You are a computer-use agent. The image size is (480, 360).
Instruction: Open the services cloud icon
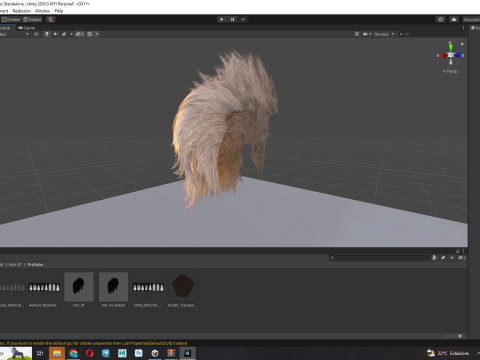pyautogui.click(x=454, y=19)
